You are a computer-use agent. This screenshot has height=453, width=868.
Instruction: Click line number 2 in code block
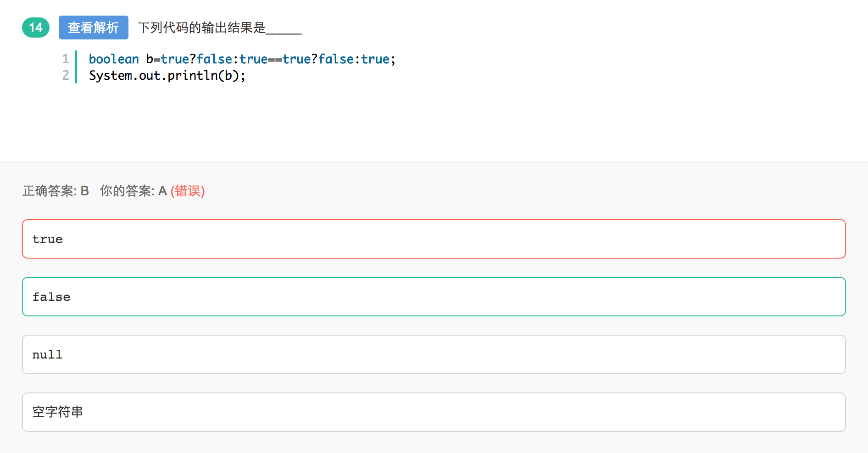(x=66, y=75)
